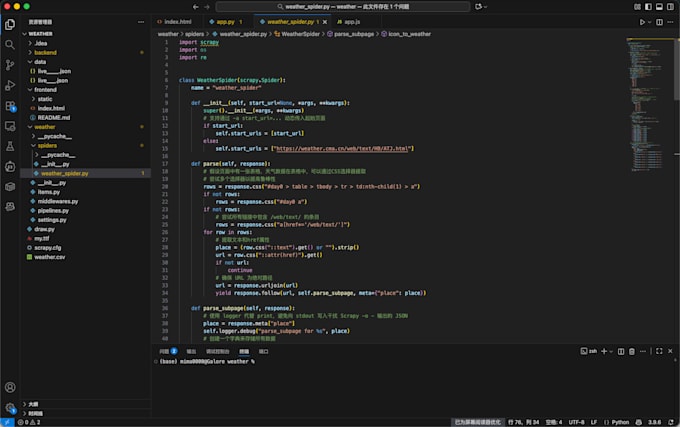
Task: Open the Output panel tab
Action: click(x=191, y=352)
